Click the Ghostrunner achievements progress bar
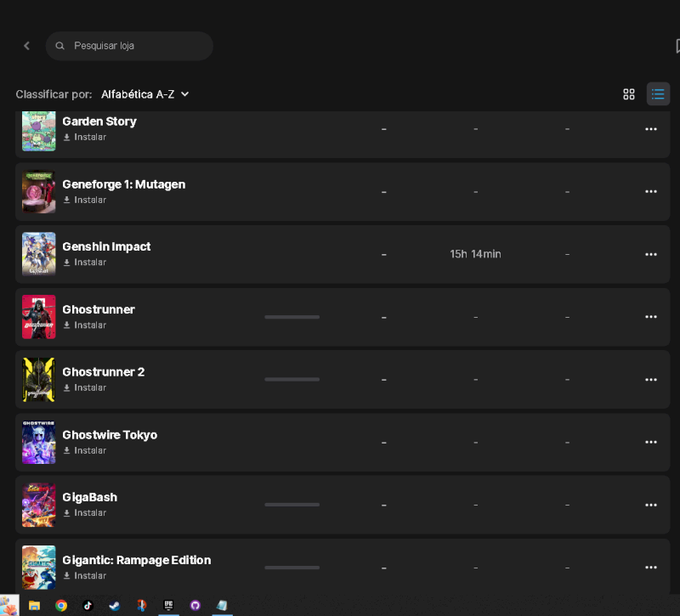680x616 pixels. tap(292, 317)
